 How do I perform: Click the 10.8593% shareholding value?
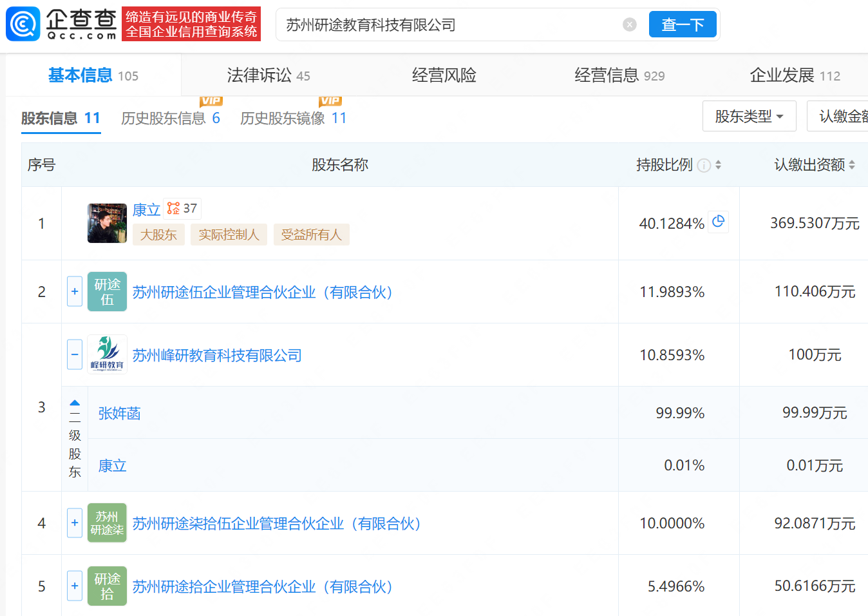672,355
